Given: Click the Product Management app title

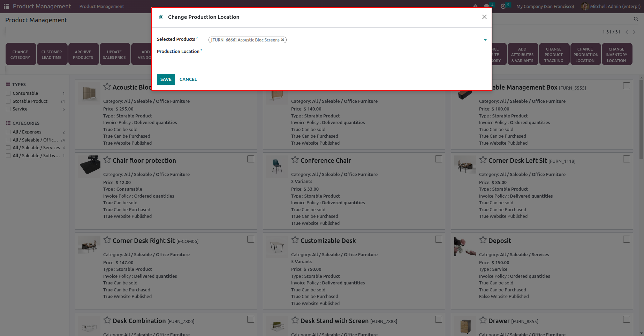Looking at the screenshot, I should tap(42, 6).
